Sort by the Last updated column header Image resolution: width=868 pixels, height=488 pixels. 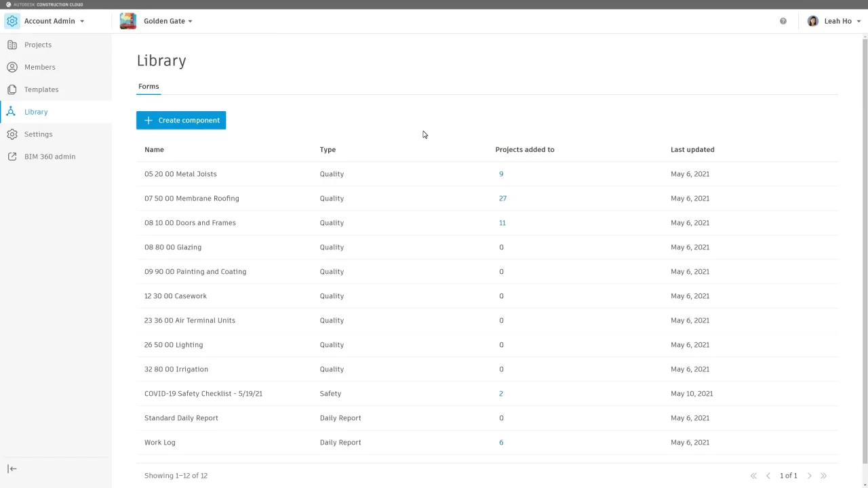pyautogui.click(x=692, y=150)
